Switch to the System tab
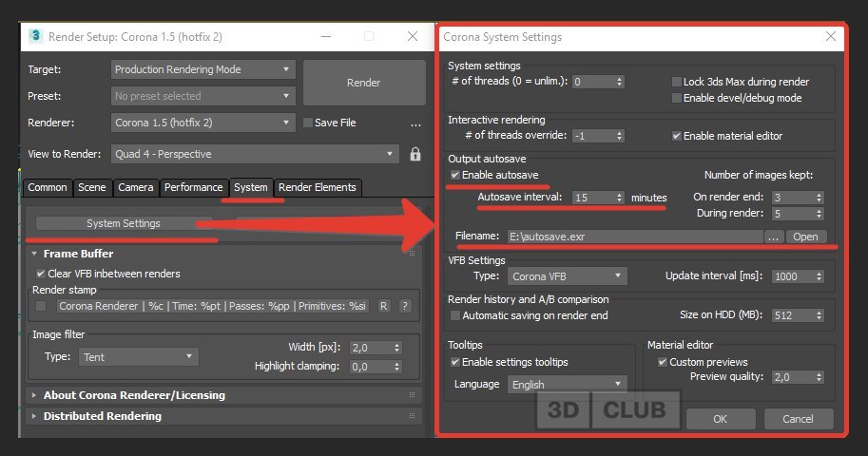The height and width of the screenshot is (456, 868). pyautogui.click(x=251, y=187)
